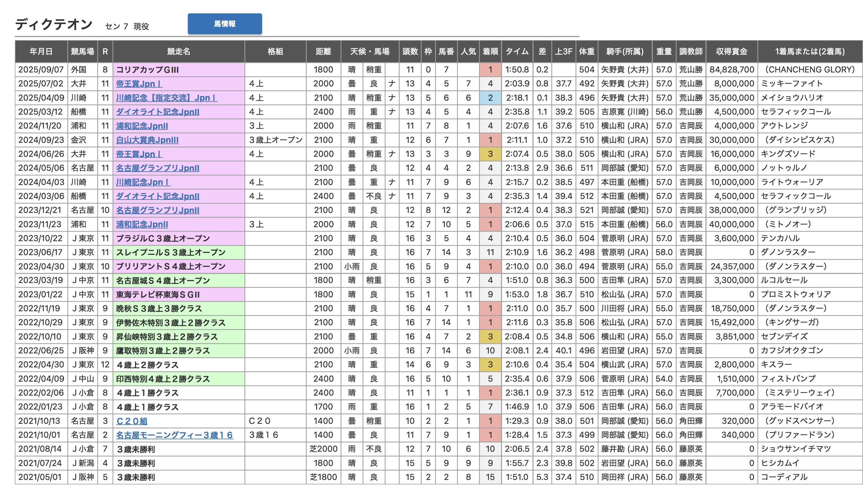Open the 2024/11/20 浦和記念JpnII link
863x504 pixels.
coord(142,126)
